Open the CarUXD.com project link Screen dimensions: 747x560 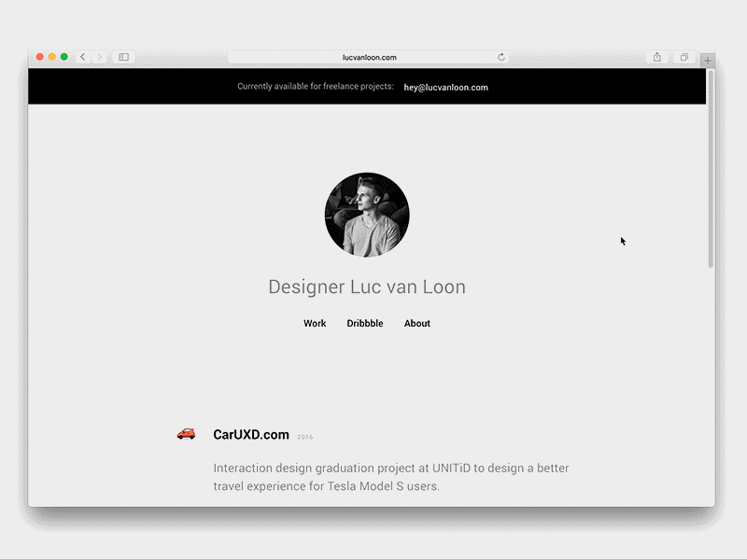tap(251, 433)
